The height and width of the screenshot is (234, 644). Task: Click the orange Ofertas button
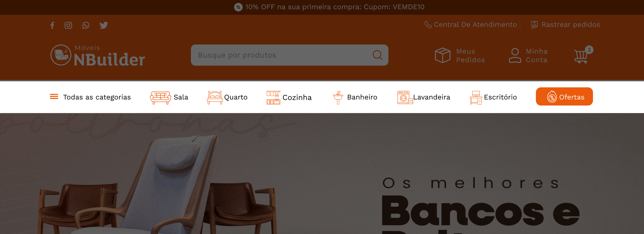point(564,97)
